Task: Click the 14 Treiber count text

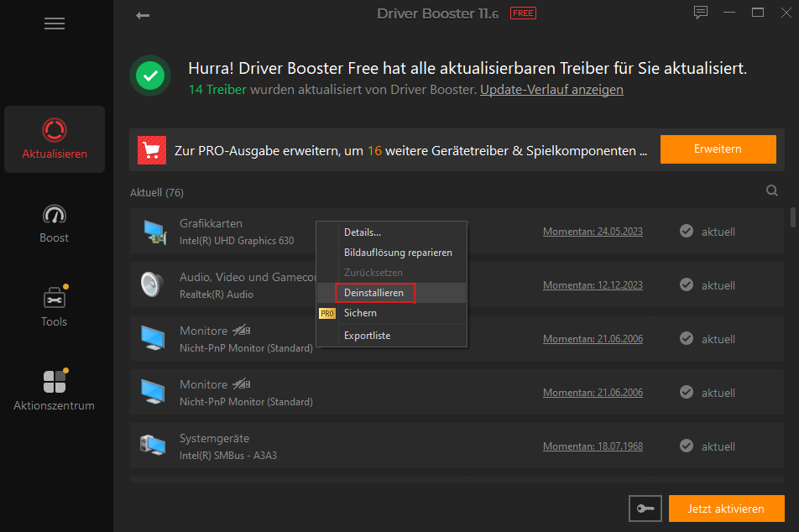Action: tap(217, 90)
